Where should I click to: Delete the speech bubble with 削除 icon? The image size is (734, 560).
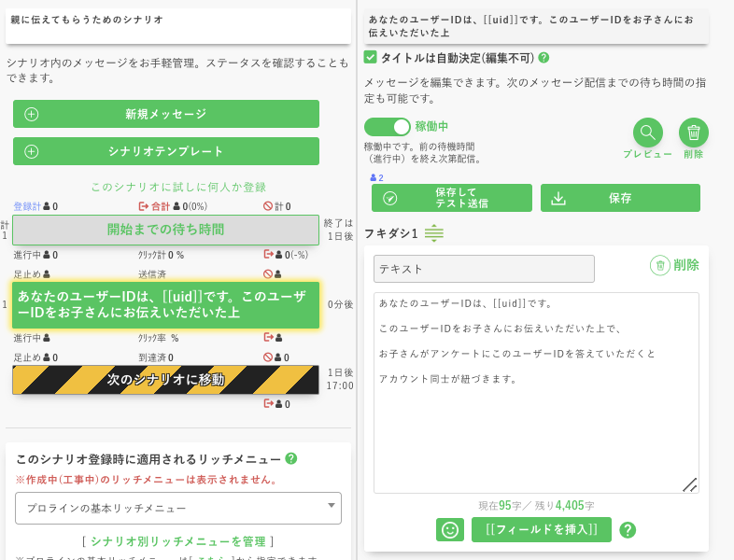pyautogui.click(x=674, y=265)
